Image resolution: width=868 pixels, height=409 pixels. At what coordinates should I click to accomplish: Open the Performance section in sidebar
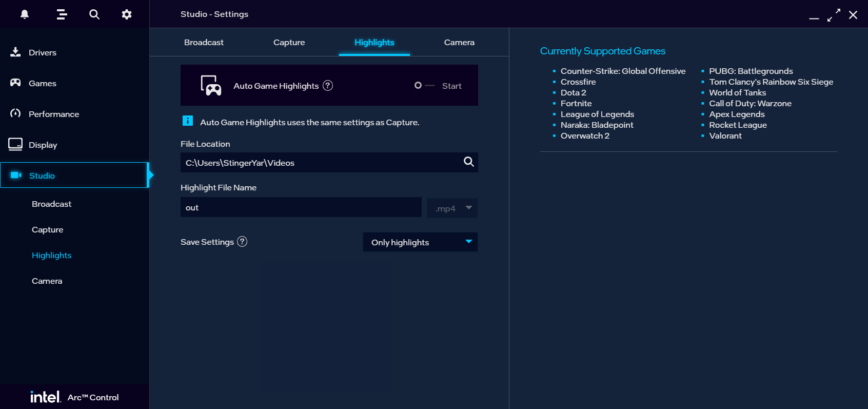pyautogui.click(x=53, y=114)
